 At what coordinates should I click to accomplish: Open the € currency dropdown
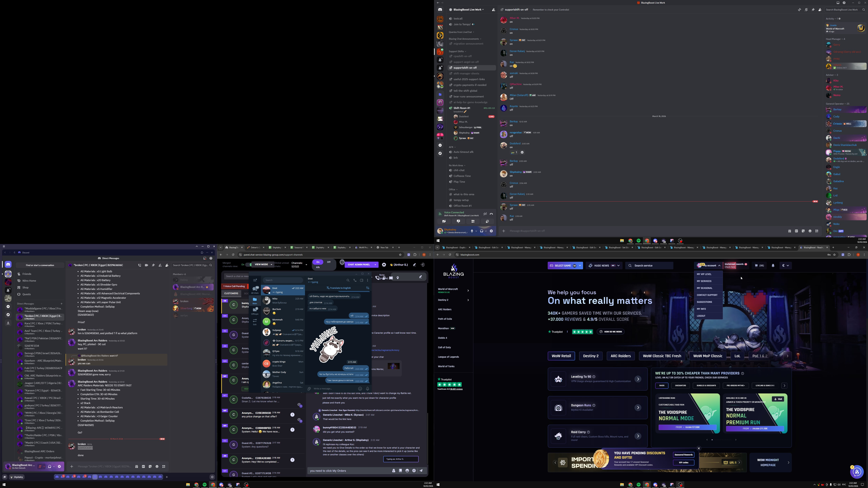point(785,265)
